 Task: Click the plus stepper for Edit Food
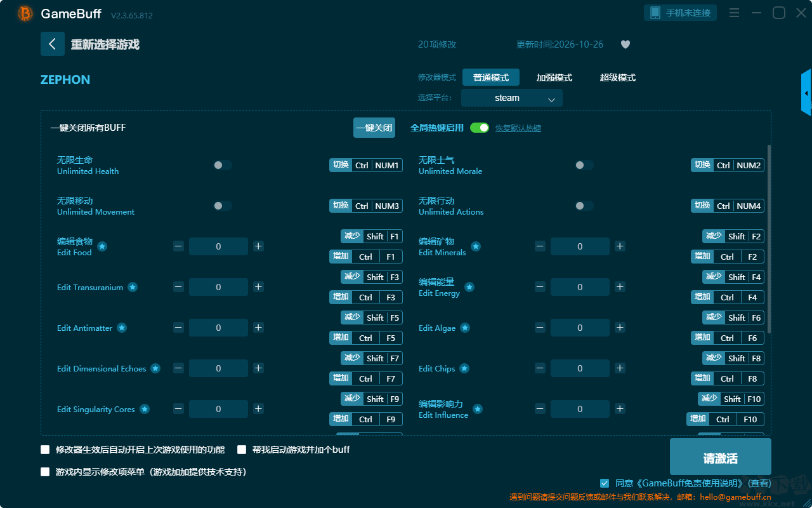258,246
